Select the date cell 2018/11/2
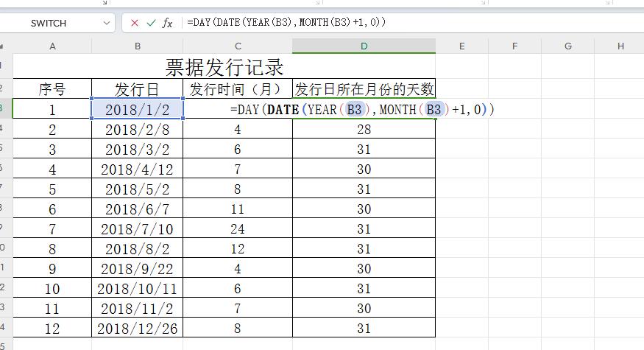Screen dimensions: 644x350 point(137,308)
